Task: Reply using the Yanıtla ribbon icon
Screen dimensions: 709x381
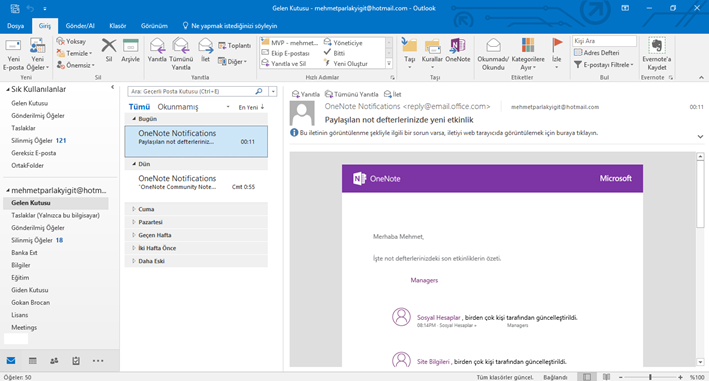Action: point(157,50)
